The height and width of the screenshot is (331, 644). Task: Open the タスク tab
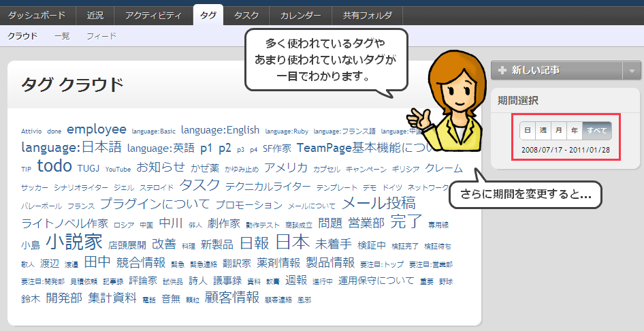pos(246,14)
